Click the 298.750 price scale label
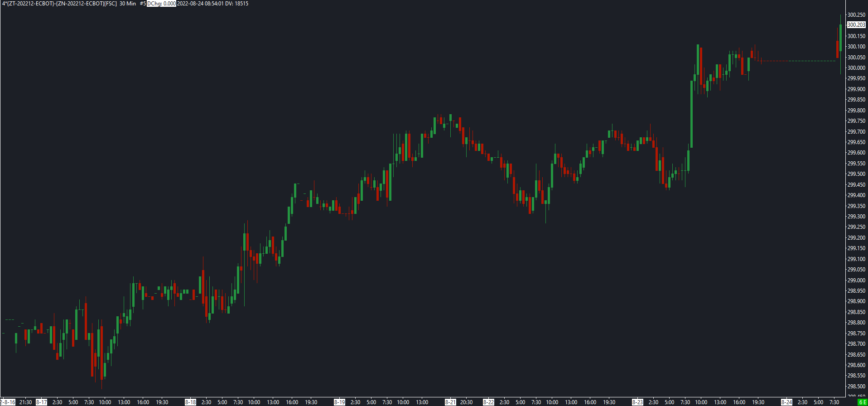Image resolution: width=868 pixels, height=406 pixels. click(856, 333)
